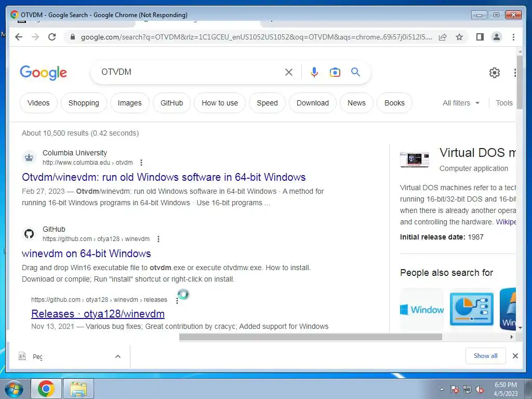Reload the page with refresh icon
This screenshot has height=399, width=532.
(52, 37)
